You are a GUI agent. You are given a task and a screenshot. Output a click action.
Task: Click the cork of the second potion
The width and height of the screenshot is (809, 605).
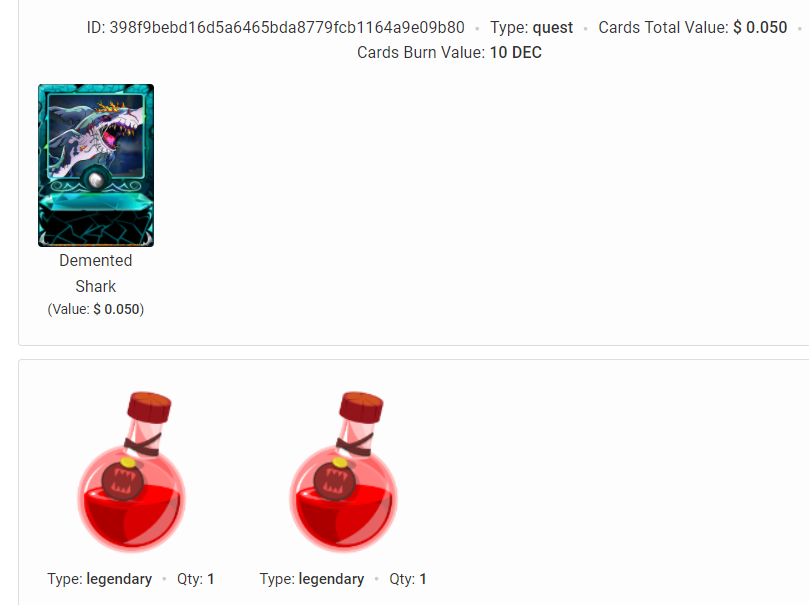coord(361,407)
